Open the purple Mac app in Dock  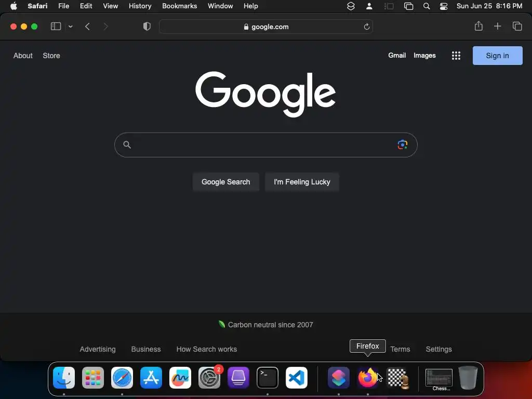pyautogui.click(x=238, y=378)
